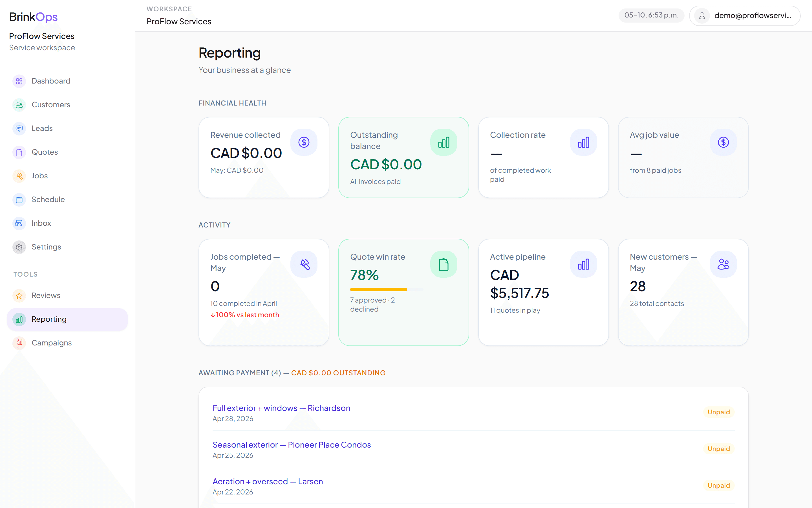Click the Inbox icon in sidebar
This screenshot has width=812, height=508.
pos(19,223)
